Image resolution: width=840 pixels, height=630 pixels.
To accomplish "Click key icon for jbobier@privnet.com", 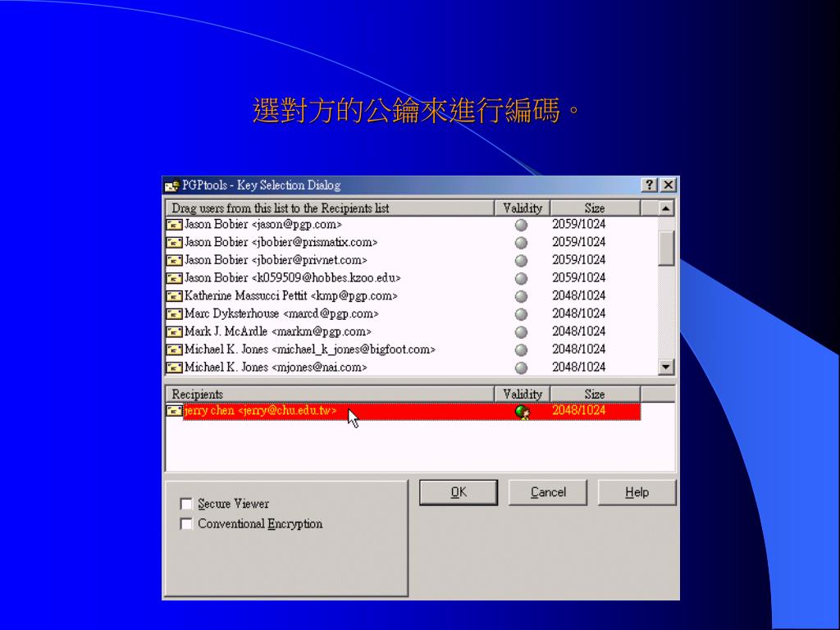I will [174, 260].
